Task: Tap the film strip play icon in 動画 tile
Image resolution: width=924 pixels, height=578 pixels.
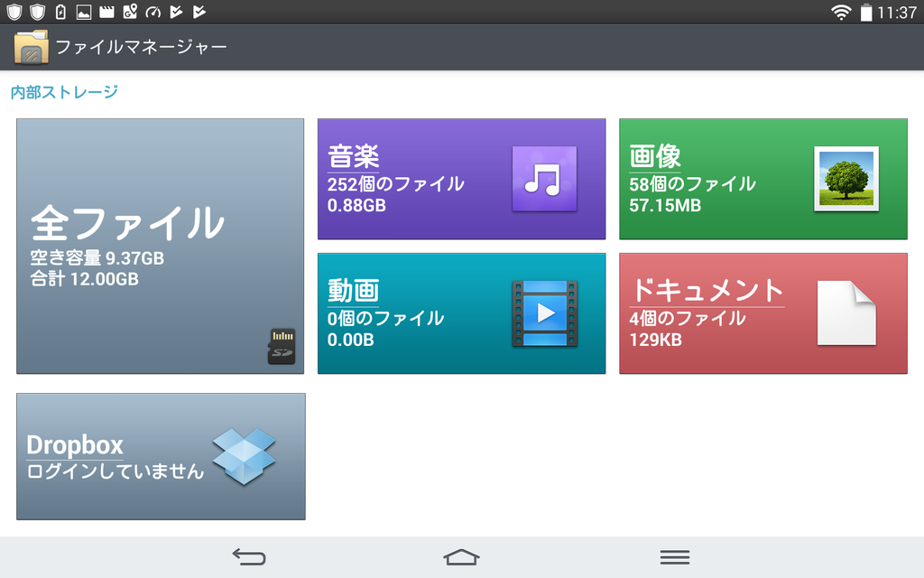Action: coord(544,313)
